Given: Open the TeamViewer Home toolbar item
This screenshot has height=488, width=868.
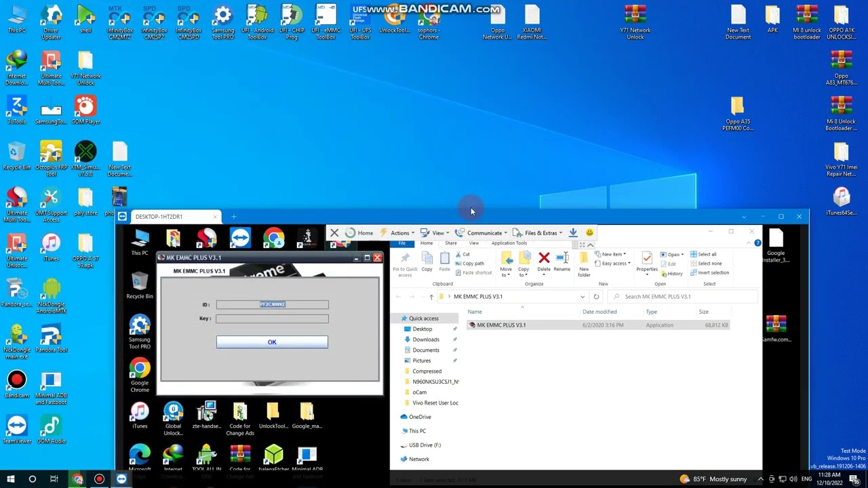Looking at the screenshot, I should (359, 232).
